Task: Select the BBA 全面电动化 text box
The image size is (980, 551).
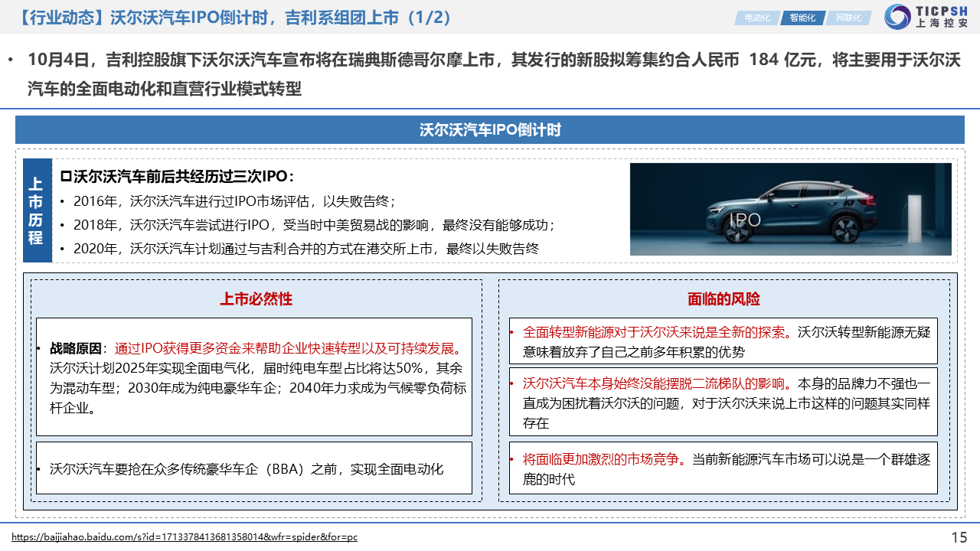Action: pyautogui.click(x=254, y=468)
